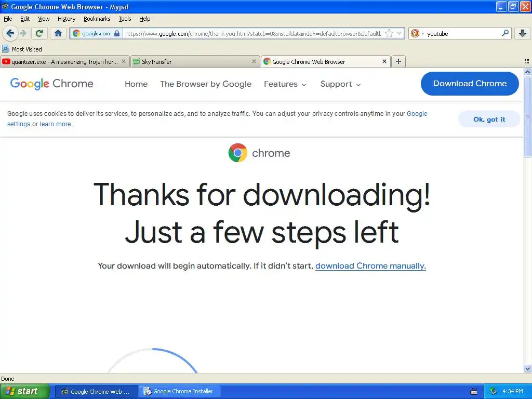Open the Help menu

pos(145,19)
